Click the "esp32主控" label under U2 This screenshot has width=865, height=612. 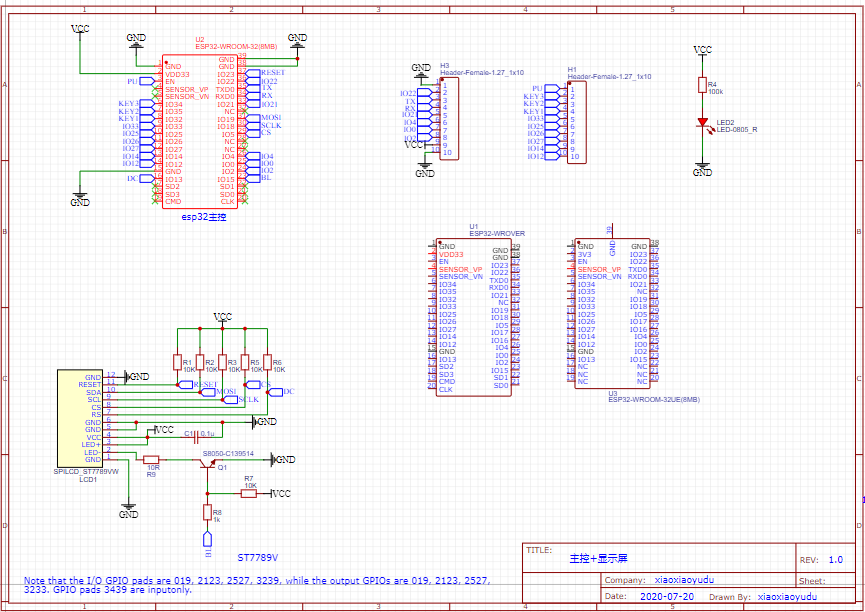[204, 217]
